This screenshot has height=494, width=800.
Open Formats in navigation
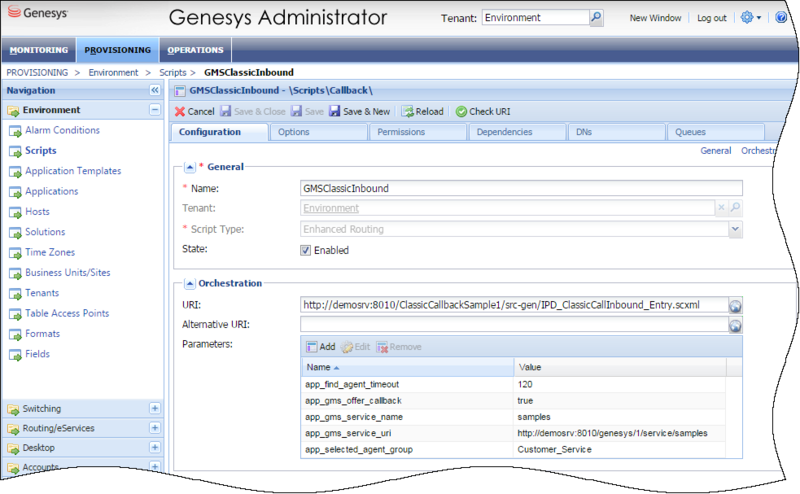[42, 334]
